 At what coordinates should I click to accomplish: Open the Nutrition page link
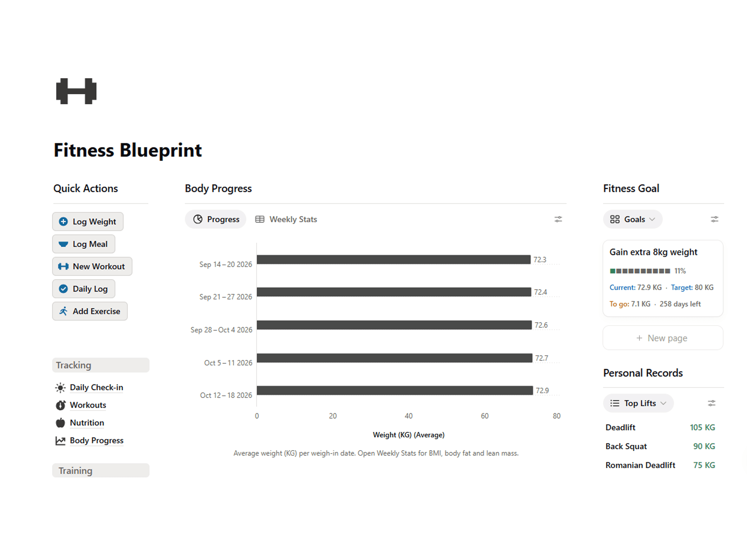[87, 423]
